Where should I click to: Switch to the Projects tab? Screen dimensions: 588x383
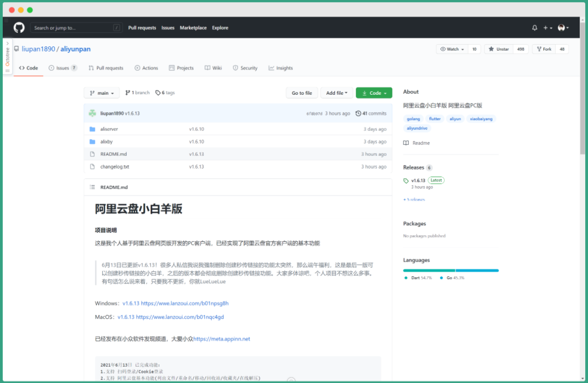coord(181,68)
